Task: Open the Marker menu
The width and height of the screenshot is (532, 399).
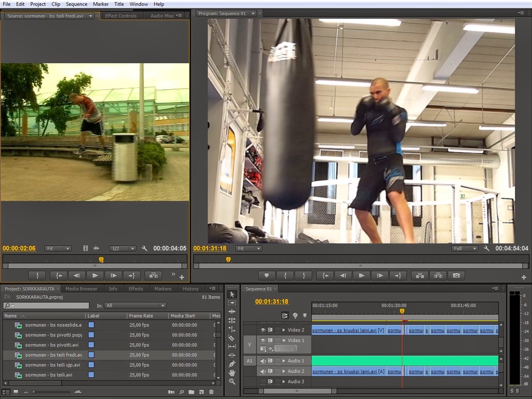Action: 101,4
